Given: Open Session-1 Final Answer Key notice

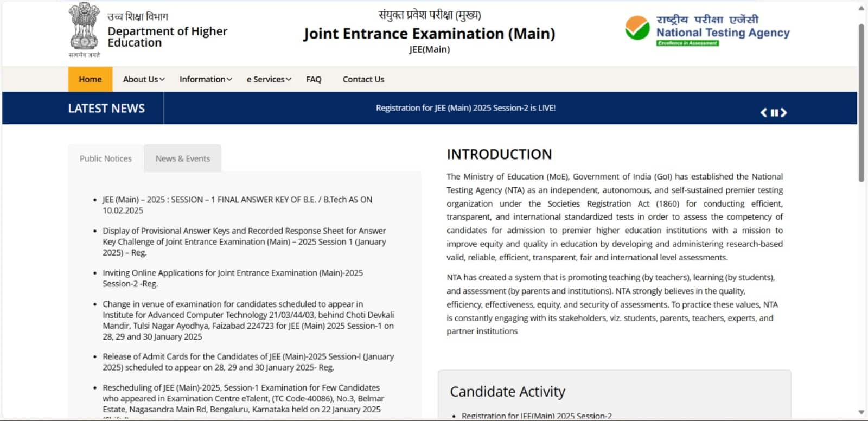Looking at the screenshot, I should [x=238, y=205].
